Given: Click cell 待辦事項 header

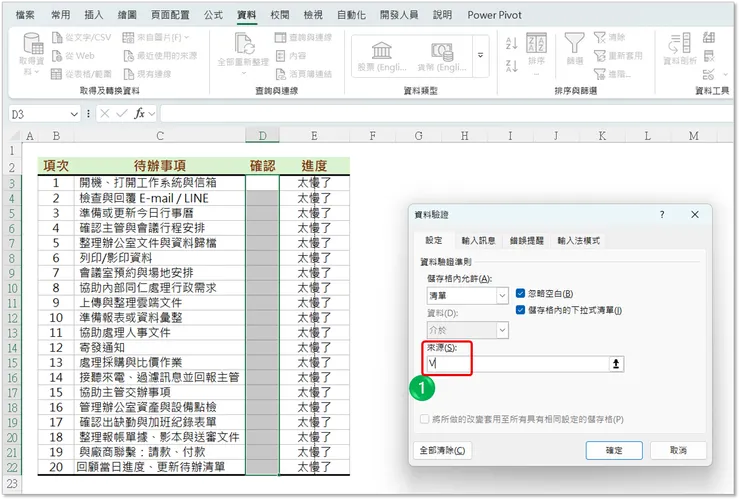Looking at the screenshot, I should 160,166.
